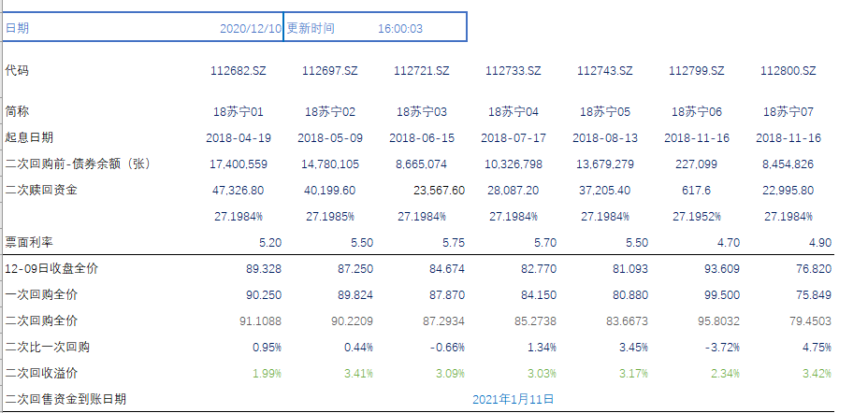Select redemption funds 23,567.60
Image resolution: width=868 pixels, height=413 pixels.
point(439,191)
